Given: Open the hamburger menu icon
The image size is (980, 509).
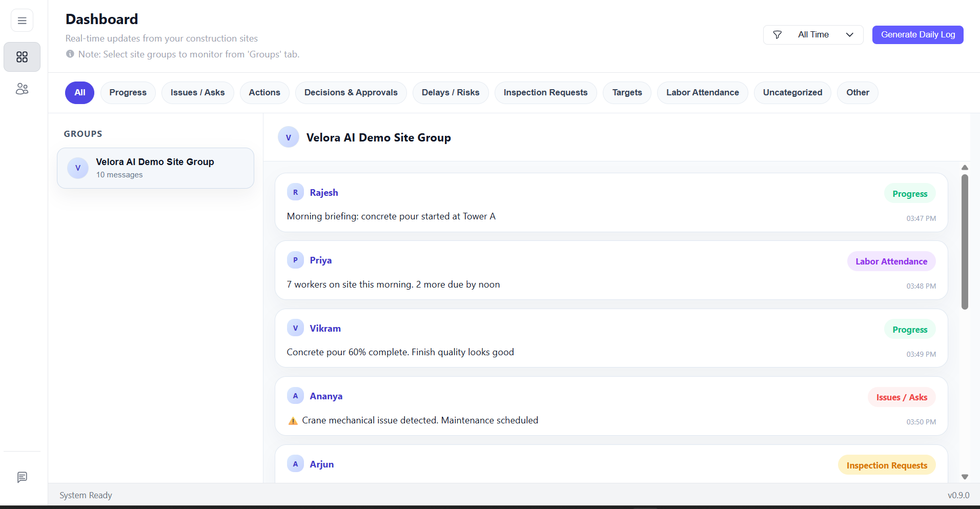Looking at the screenshot, I should (x=22, y=21).
